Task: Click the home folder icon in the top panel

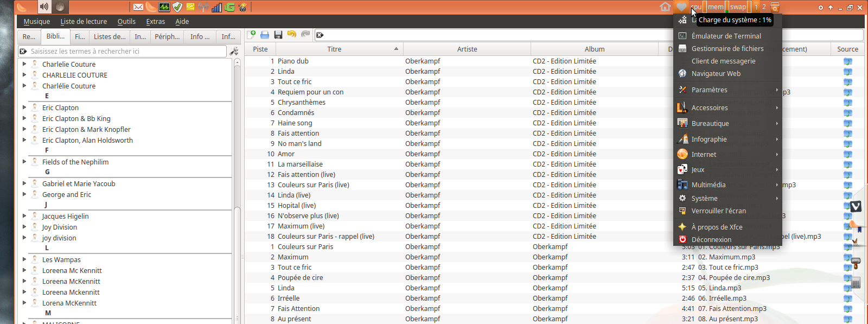Action: point(665,7)
